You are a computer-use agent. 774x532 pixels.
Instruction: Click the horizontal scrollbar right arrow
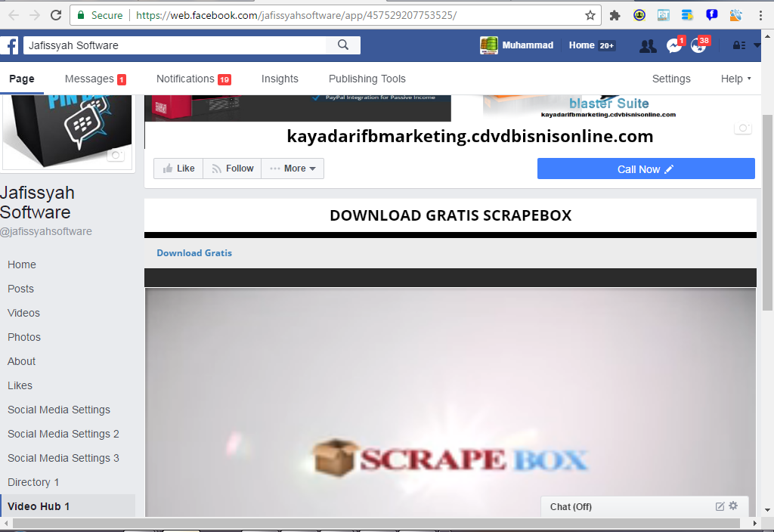coord(754,523)
